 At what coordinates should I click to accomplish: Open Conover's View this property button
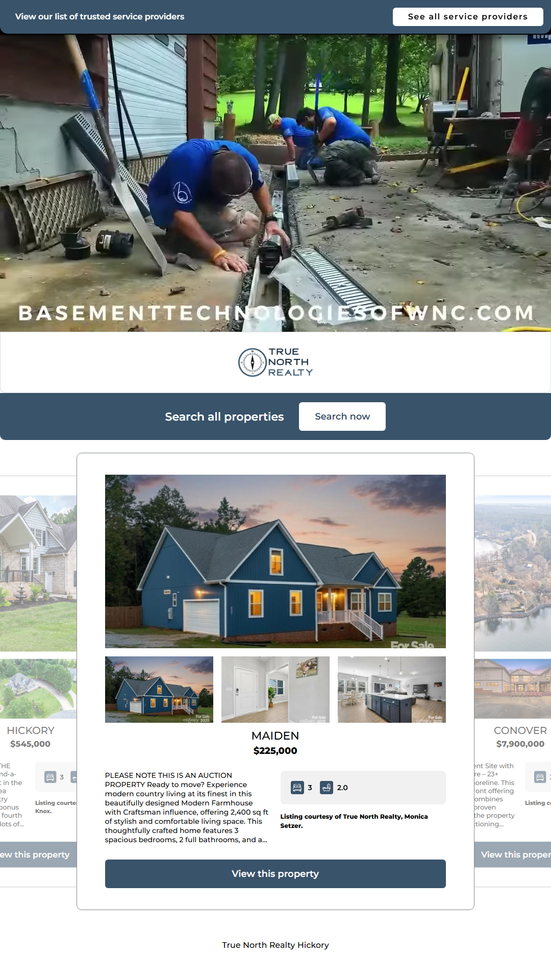(513, 854)
